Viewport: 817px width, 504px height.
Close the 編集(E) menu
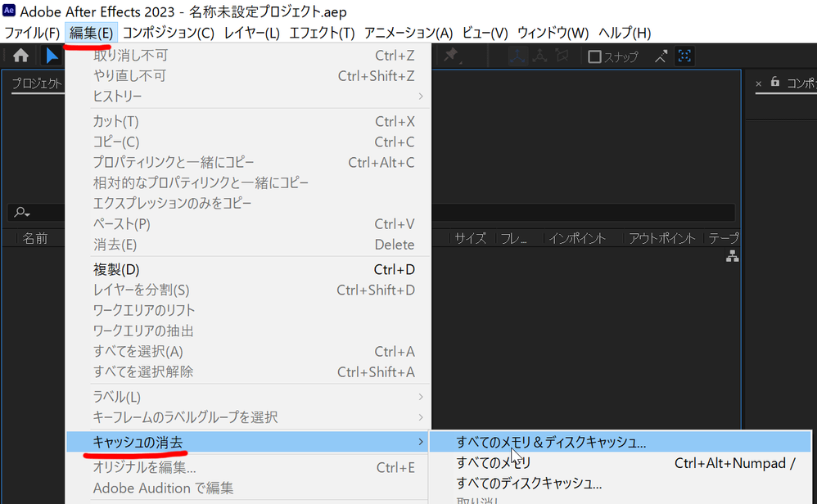point(91,33)
